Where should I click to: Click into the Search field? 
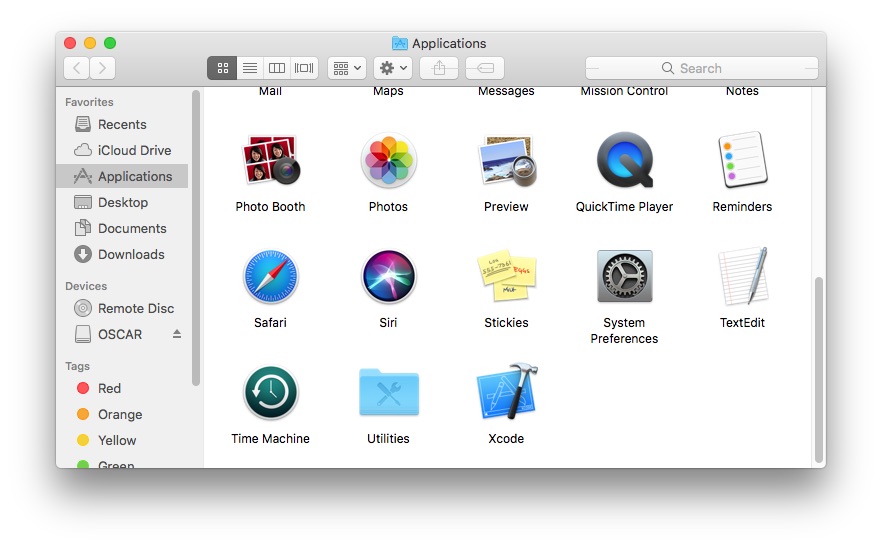[x=702, y=68]
